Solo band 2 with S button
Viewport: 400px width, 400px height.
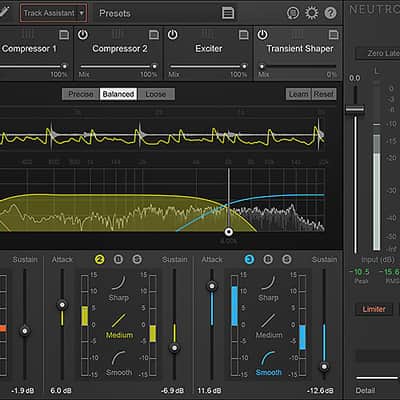(137, 259)
